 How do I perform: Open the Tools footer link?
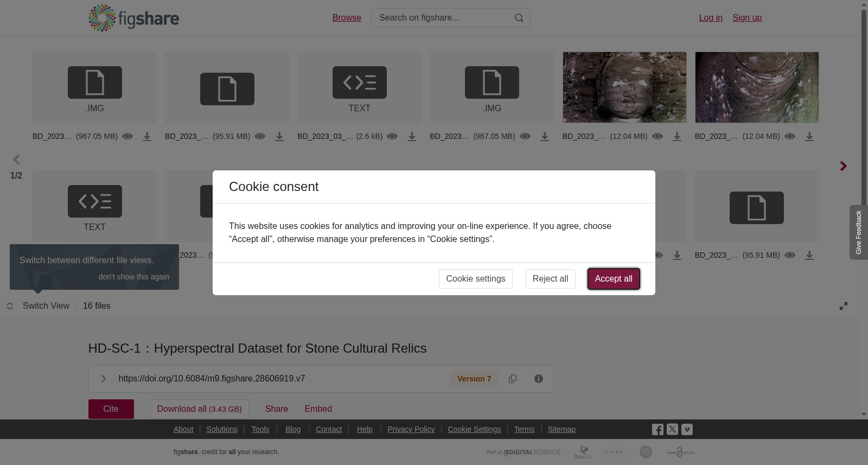tap(260, 429)
